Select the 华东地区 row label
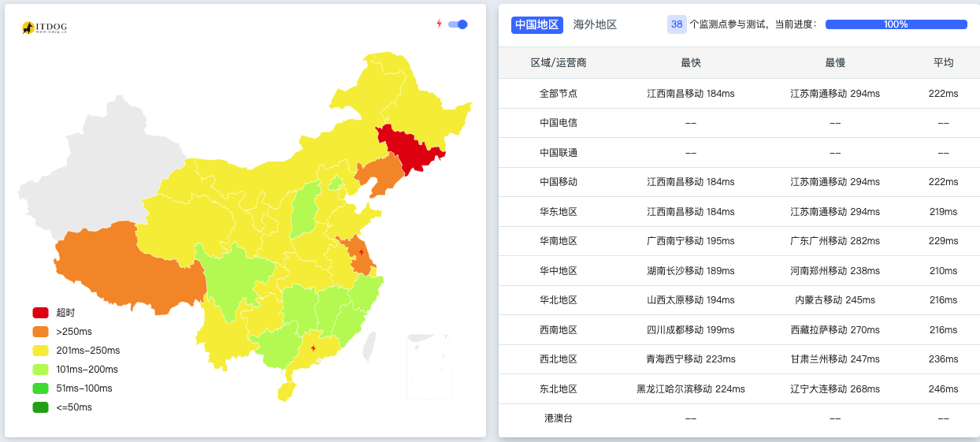This screenshot has width=980, height=442. tap(558, 212)
